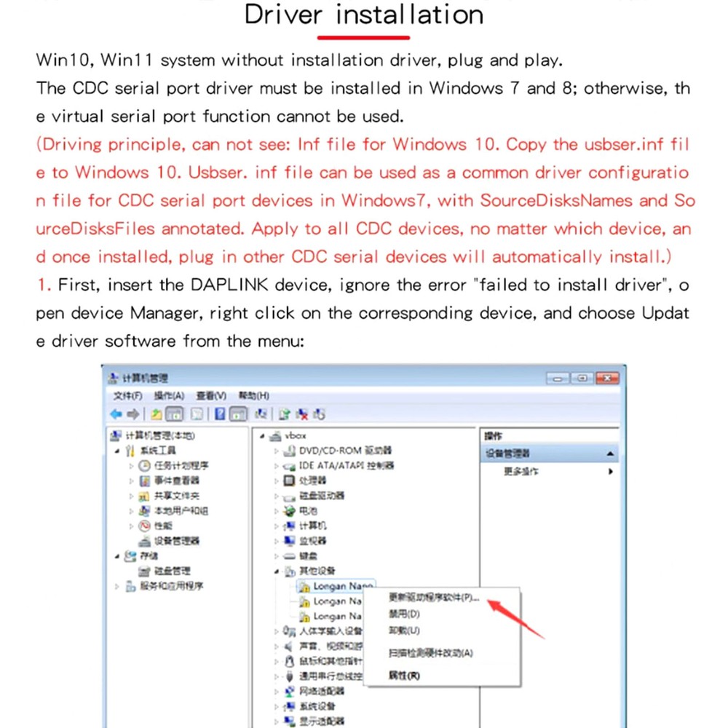
Task: Collapse the 其他设备 node
Action: coord(276,571)
